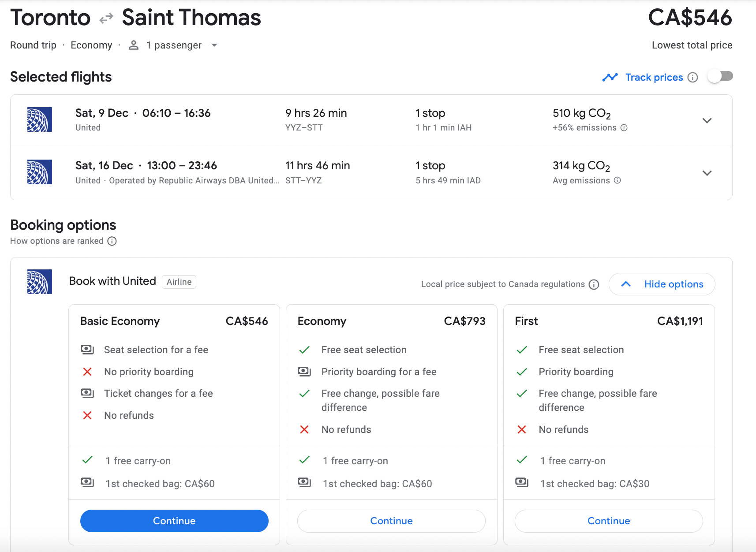Click the United logo on Sat, 16 Dec flight
The image size is (756, 552).
(40, 172)
